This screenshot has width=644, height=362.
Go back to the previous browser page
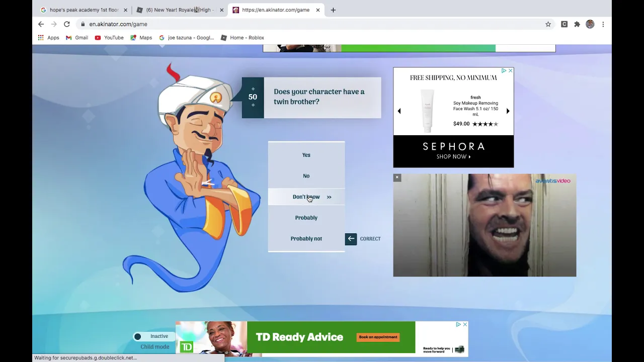tap(41, 24)
